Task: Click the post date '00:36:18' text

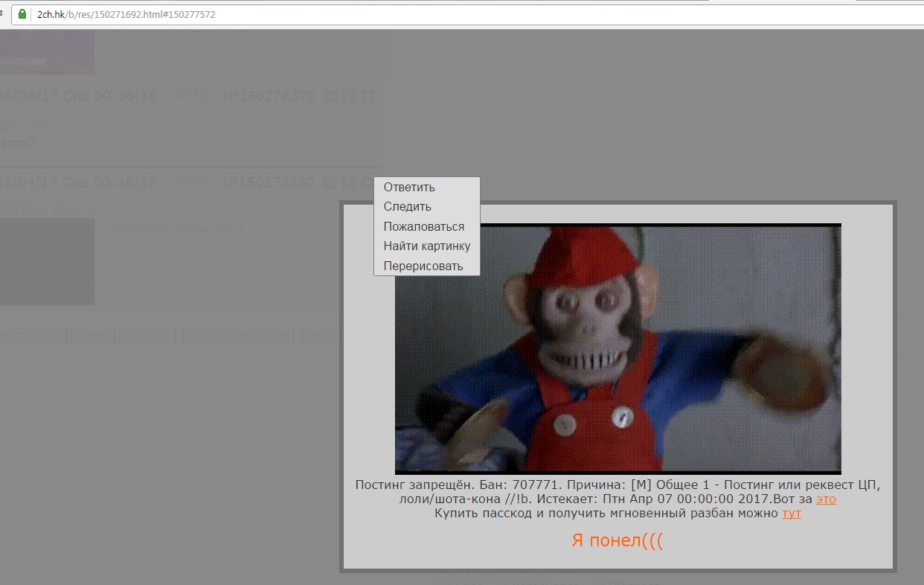Action: [125, 96]
